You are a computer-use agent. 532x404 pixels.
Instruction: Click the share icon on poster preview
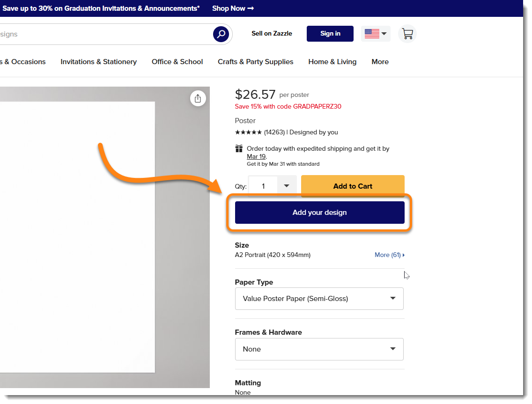(x=198, y=98)
